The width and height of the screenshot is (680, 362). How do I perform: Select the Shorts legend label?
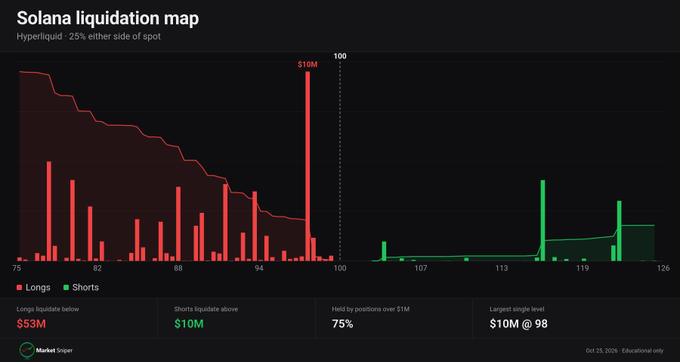85,287
